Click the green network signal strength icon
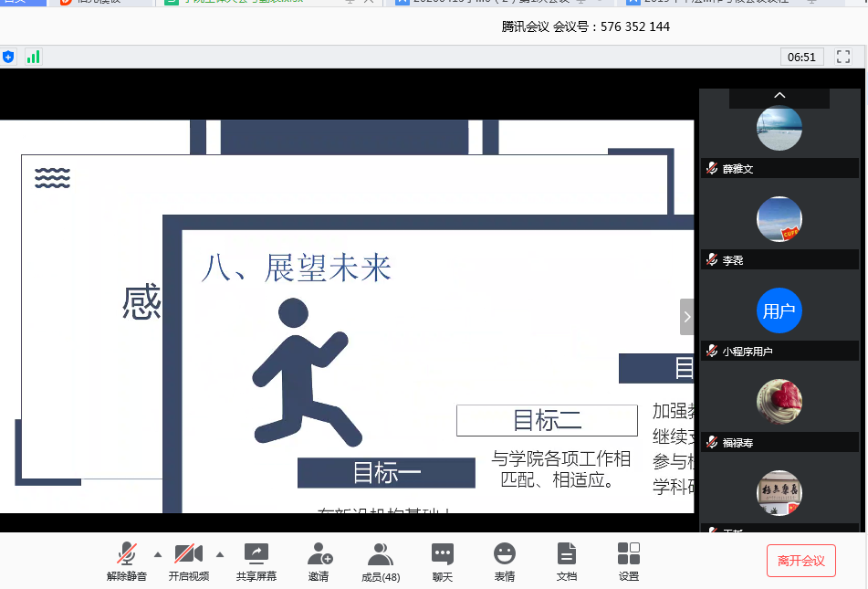Image resolution: width=868 pixels, height=589 pixels. [33, 57]
